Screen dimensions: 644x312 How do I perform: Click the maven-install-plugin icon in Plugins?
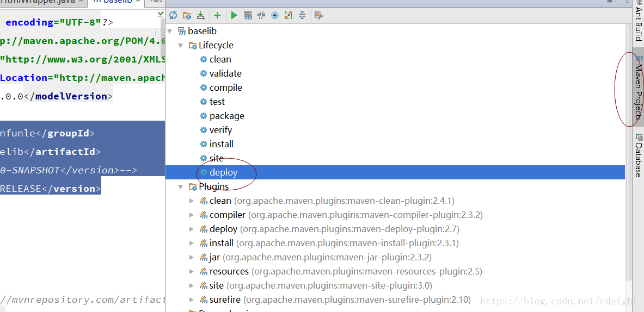pos(203,243)
